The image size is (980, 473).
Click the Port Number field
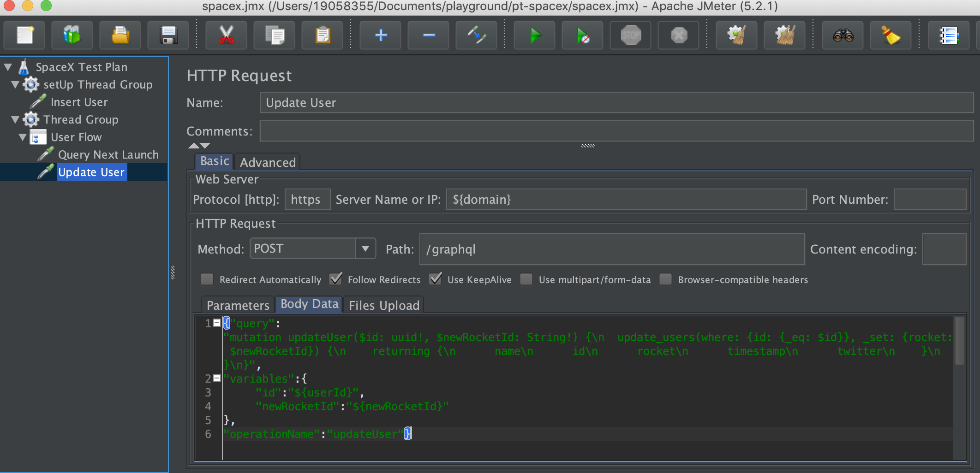click(930, 200)
